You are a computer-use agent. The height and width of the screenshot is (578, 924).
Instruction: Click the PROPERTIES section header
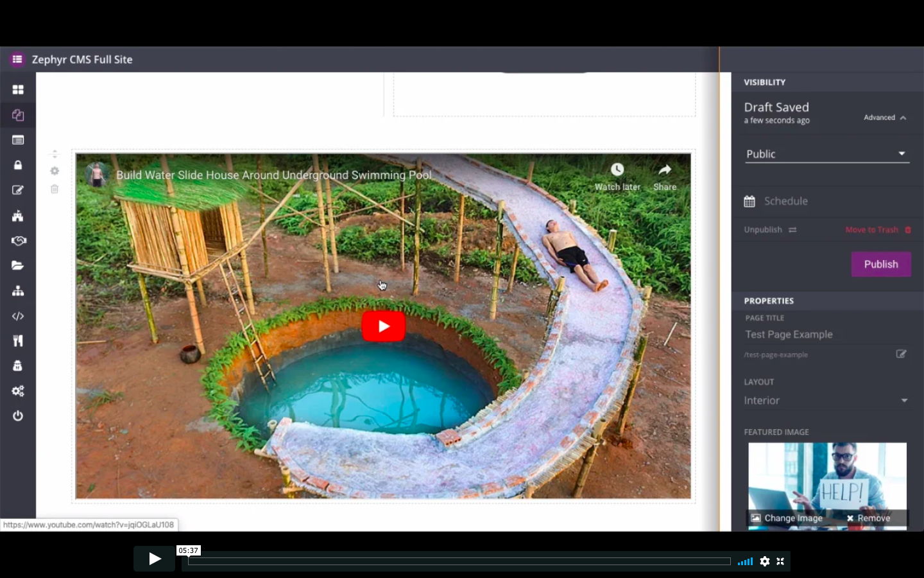click(769, 301)
